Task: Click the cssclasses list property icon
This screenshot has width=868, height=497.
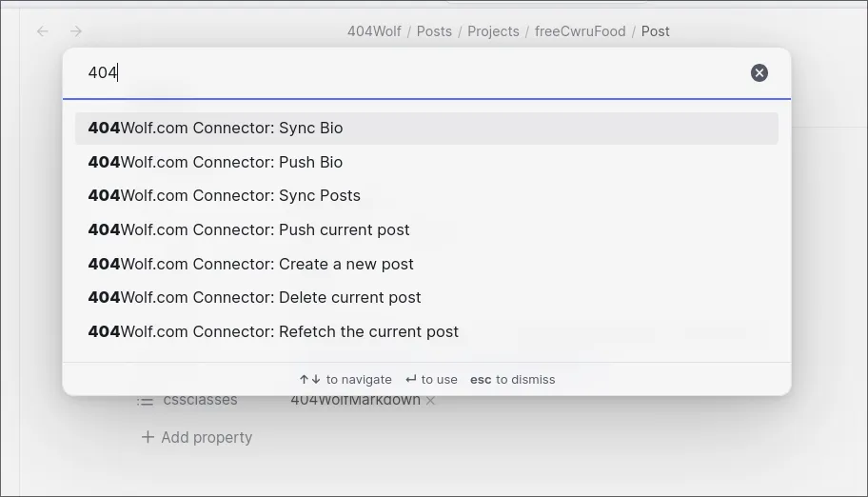Action: pos(145,401)
